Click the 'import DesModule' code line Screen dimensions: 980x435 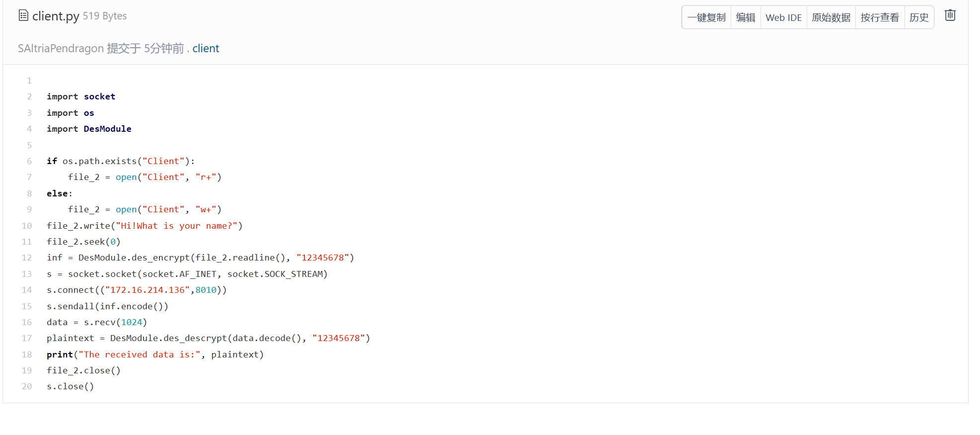(x=89, y=129)
